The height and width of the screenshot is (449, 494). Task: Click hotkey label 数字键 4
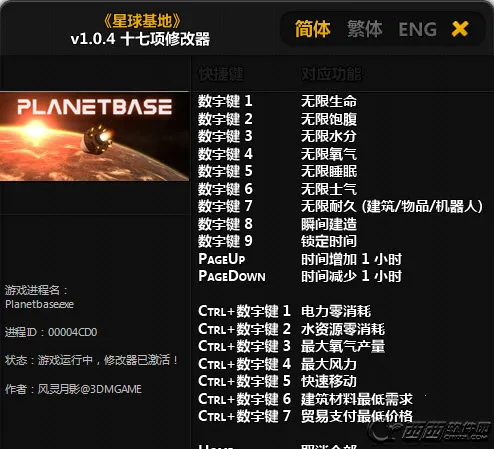(225, 154)
